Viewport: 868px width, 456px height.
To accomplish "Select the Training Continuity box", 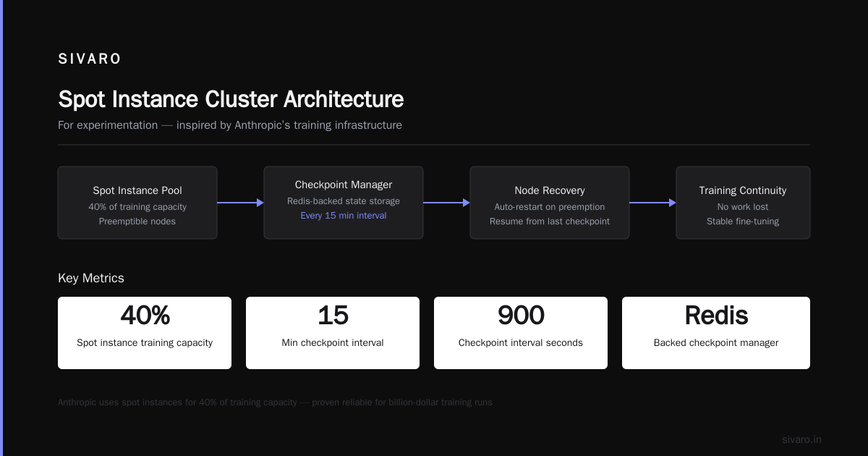I will tap(743, 203).
